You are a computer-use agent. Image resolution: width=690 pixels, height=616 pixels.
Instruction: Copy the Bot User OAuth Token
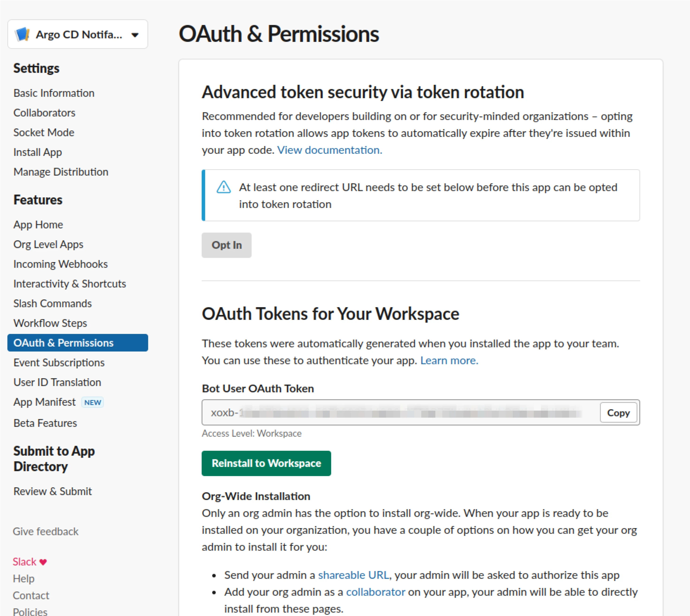coord(618,413)
